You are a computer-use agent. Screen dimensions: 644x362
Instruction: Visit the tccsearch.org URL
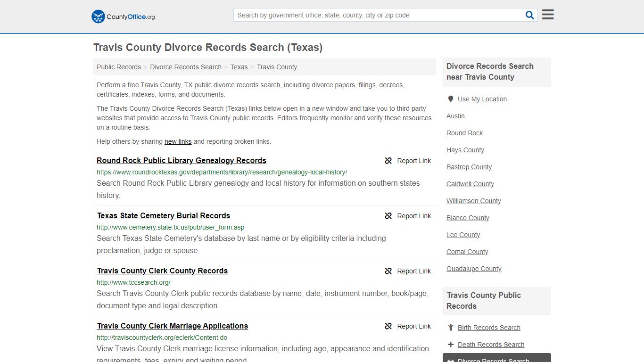click(133, 282)
